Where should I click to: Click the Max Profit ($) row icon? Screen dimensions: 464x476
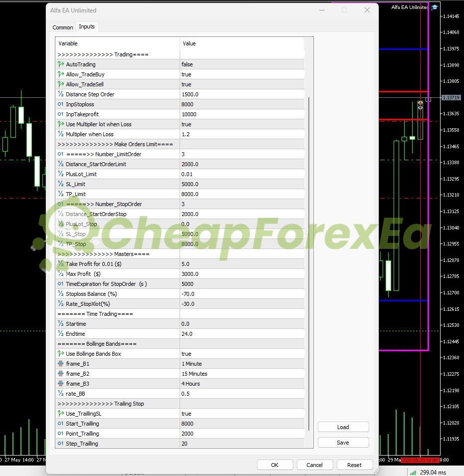pyautogui.click(x=61, y=274)
